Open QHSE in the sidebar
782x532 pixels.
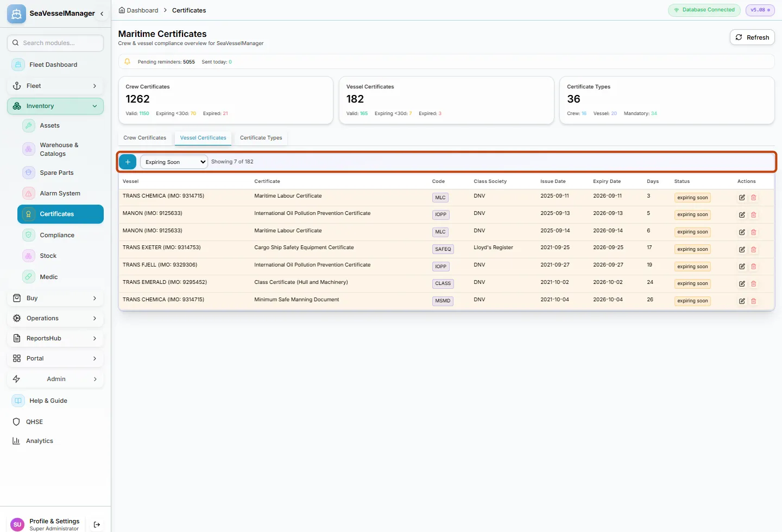pyautogui.click(x=55, y=422)
